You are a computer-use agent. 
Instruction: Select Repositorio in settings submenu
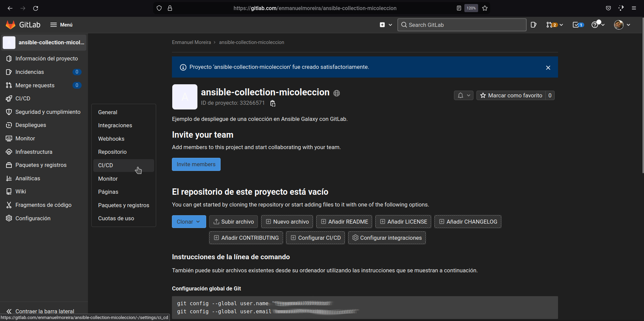(x=124, y=152)
